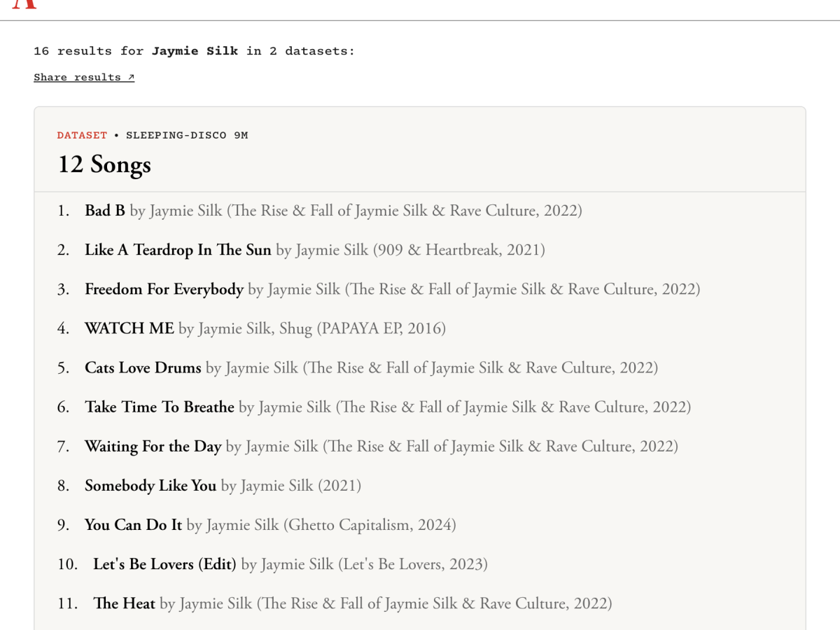Click the SLEEPING-DISCO 9M dataset name
Screen dimensions: 840x630
coord(187,135)
